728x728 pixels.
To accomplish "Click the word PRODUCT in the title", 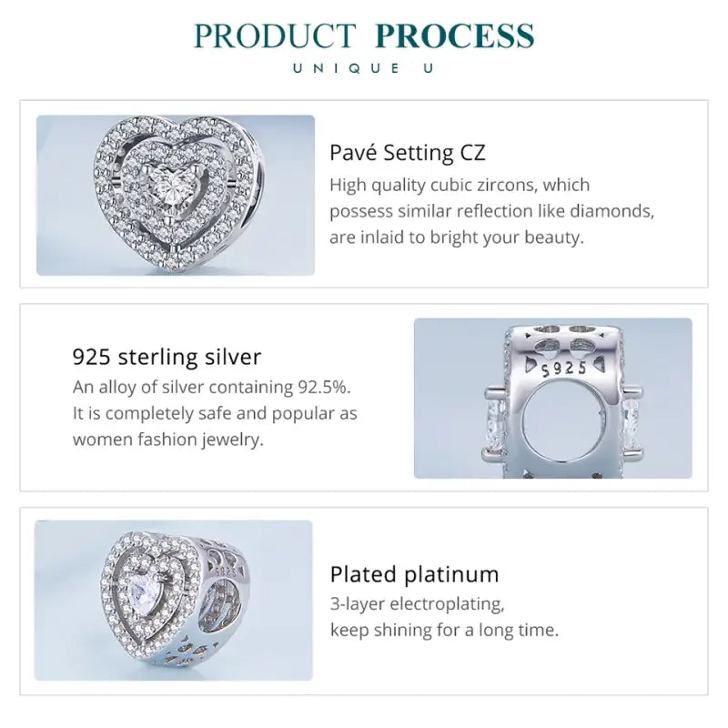I will click(274, 36).
